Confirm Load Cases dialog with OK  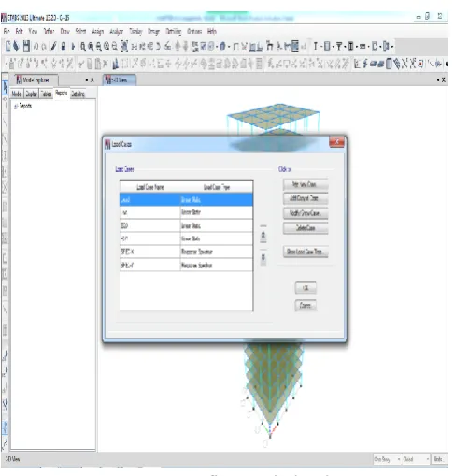tap(306, 288)
